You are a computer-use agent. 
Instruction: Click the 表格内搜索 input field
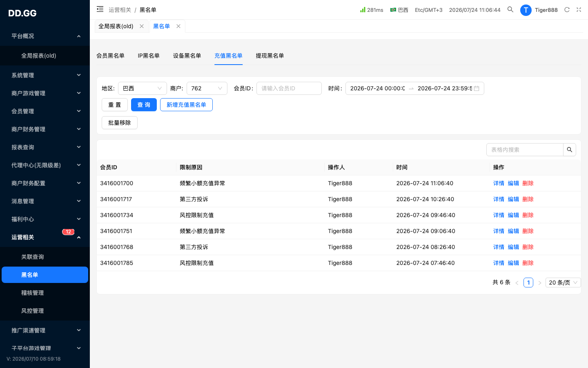(x=525, y=150)
